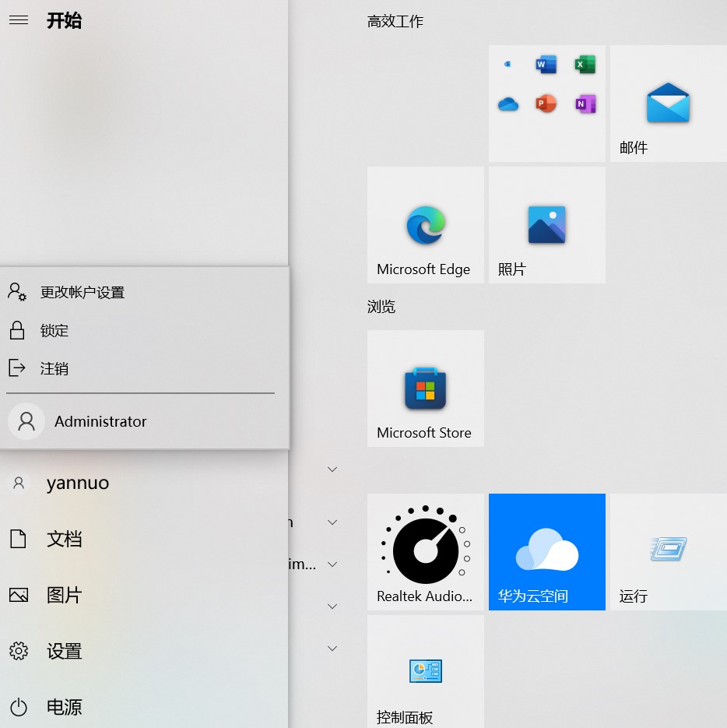Open Microsoft Store tile

pyautogui.click(x=425, y=389)
